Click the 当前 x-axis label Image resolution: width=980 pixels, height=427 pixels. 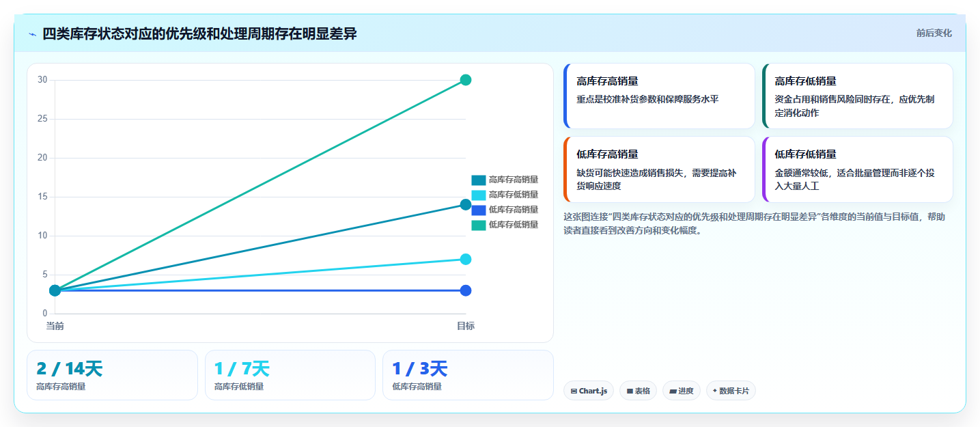coord(55,327)
